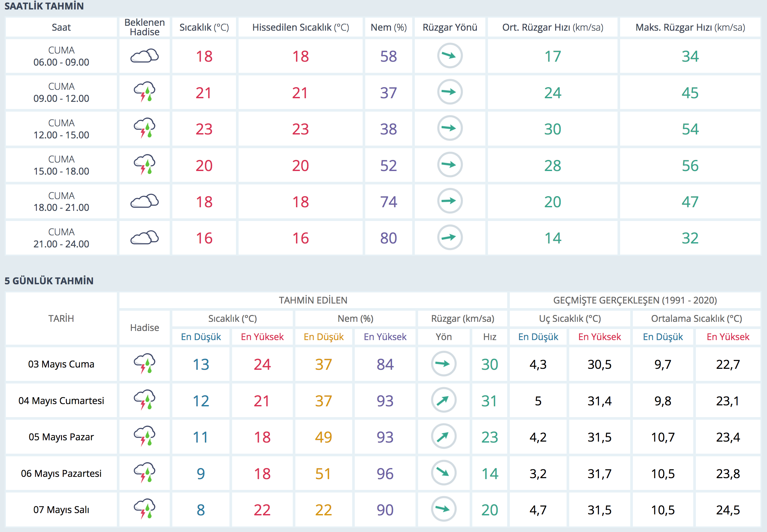This screenshot has width=767, height=532.
Task: Click thunderstorm icon for 05 Mayıs Pazar
Action: [x=144, y=436]
